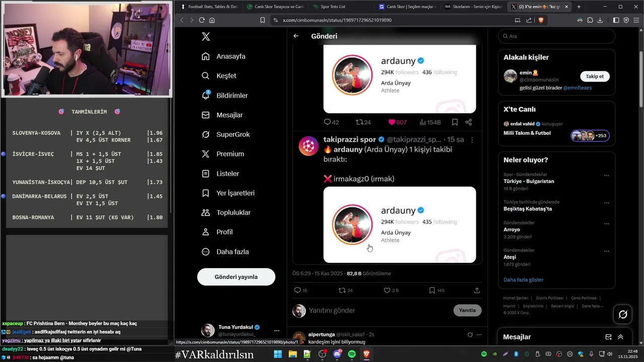Open SuperGrok from the sidebar
Screen dimensions: 644x362
coord(225,134)
